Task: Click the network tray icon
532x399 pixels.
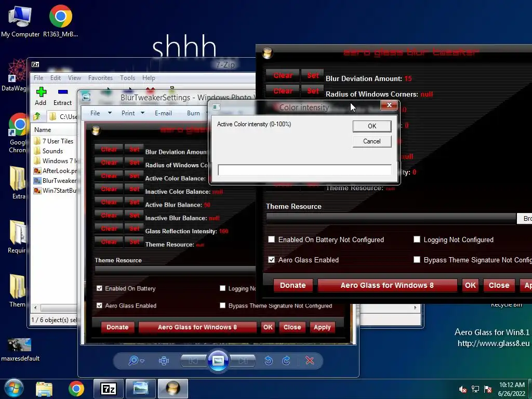Action: pyautogui.click(x=475, y=389)
